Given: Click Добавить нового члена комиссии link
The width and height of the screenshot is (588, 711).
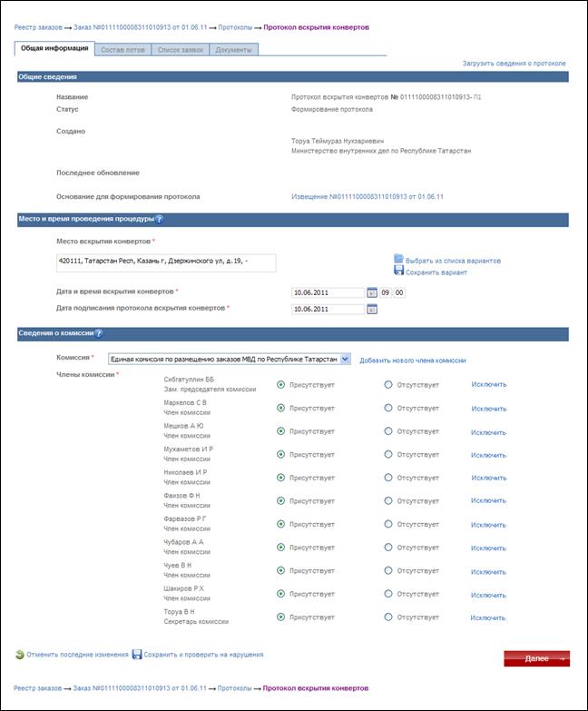Looking at the screenshot, I should point(413,360).
